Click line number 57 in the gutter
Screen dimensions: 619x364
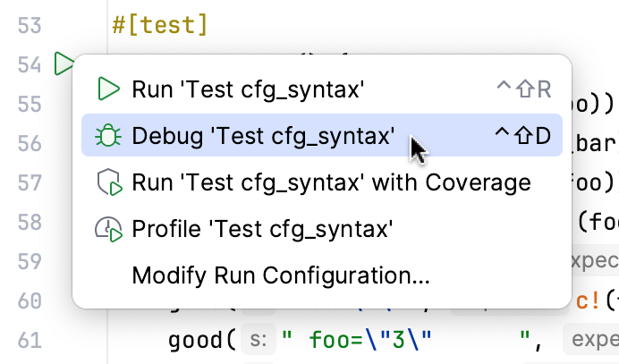click(x=30, y=182)
